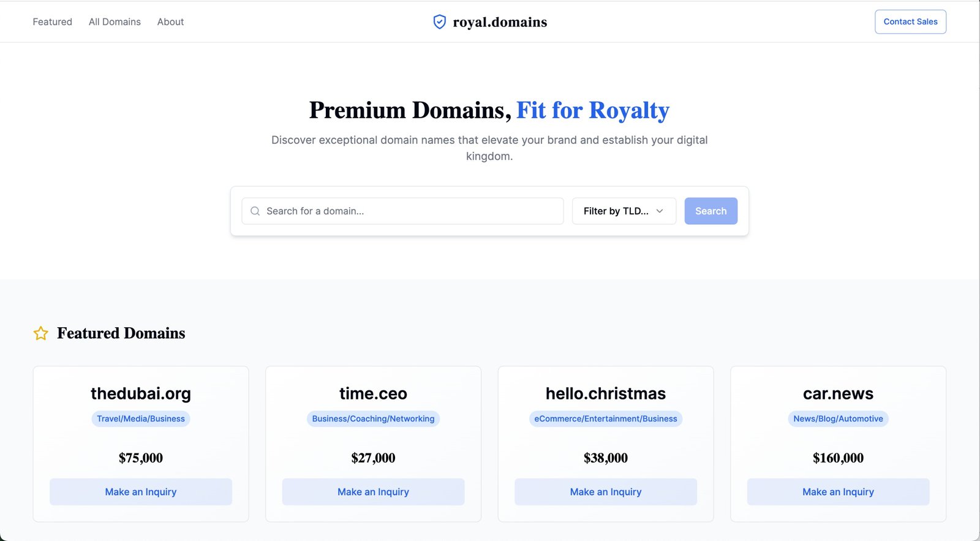Select the car.news domain title
The image size is (980, 541).
click(x=838, y=393)
